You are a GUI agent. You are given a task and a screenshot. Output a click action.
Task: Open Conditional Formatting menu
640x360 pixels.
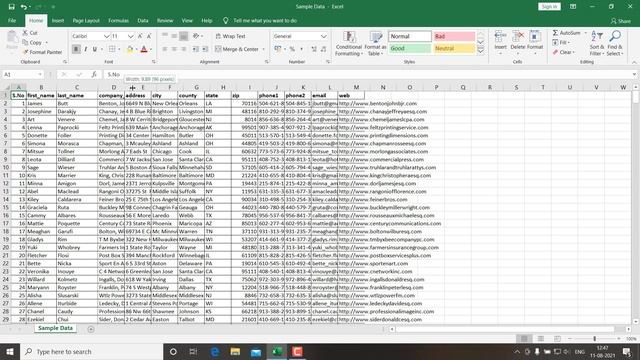pyautogui.click(x=349, y=43)
